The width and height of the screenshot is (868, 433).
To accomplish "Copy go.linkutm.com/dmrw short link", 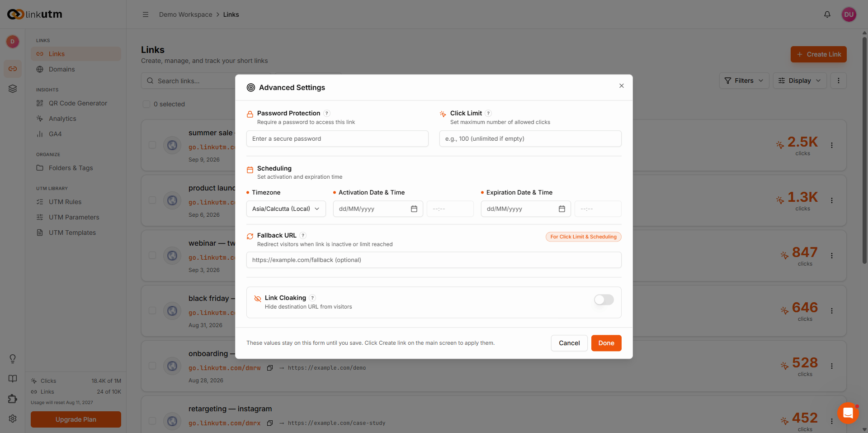I will coord(270,368).
